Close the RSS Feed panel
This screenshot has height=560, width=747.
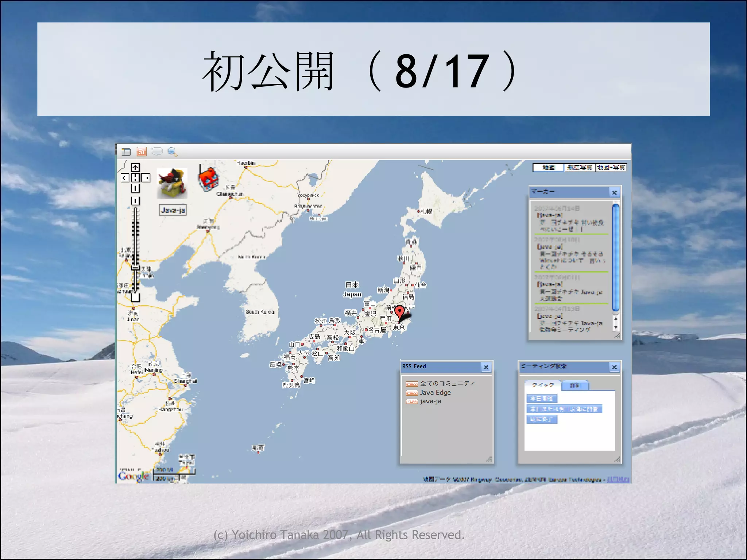pos(486,367)
